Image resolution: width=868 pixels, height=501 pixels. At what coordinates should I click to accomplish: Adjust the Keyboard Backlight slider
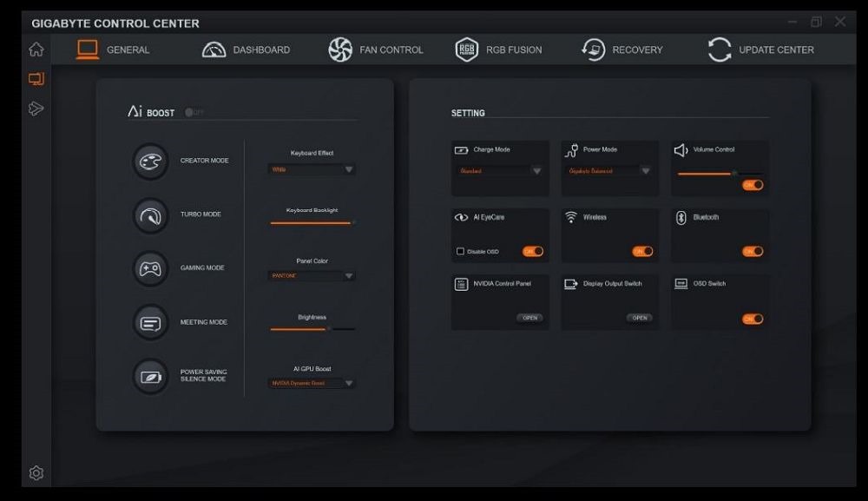pyautogui.click(x=312, y=223)
